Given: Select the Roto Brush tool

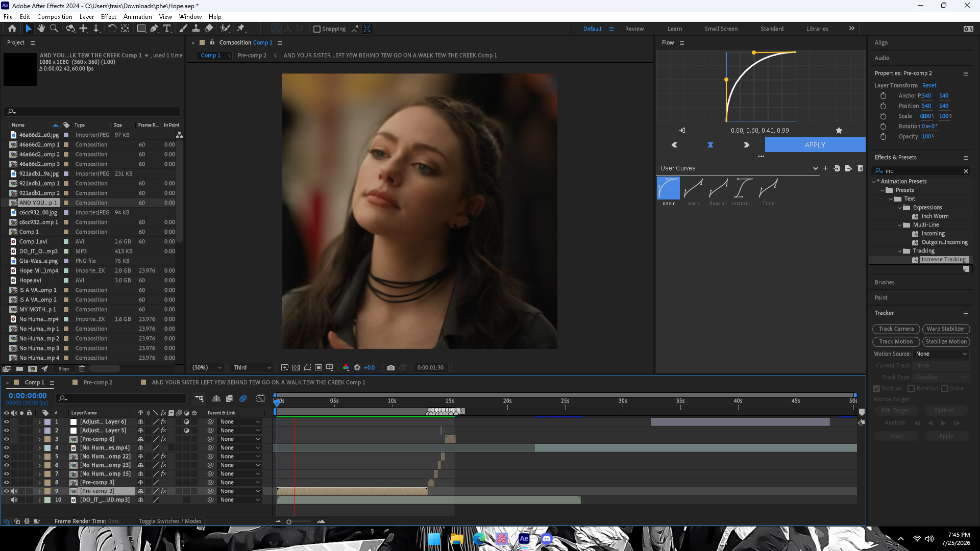Looking at the screenshot, I should 225,29.
